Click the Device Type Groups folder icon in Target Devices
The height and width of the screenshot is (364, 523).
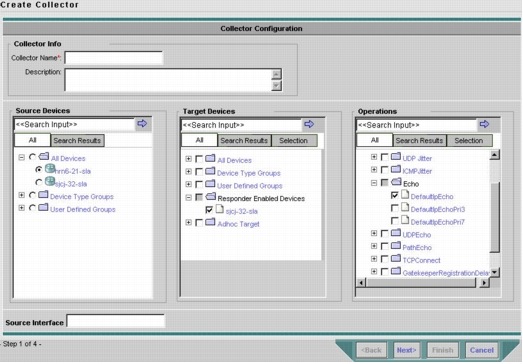pos(210,171)
